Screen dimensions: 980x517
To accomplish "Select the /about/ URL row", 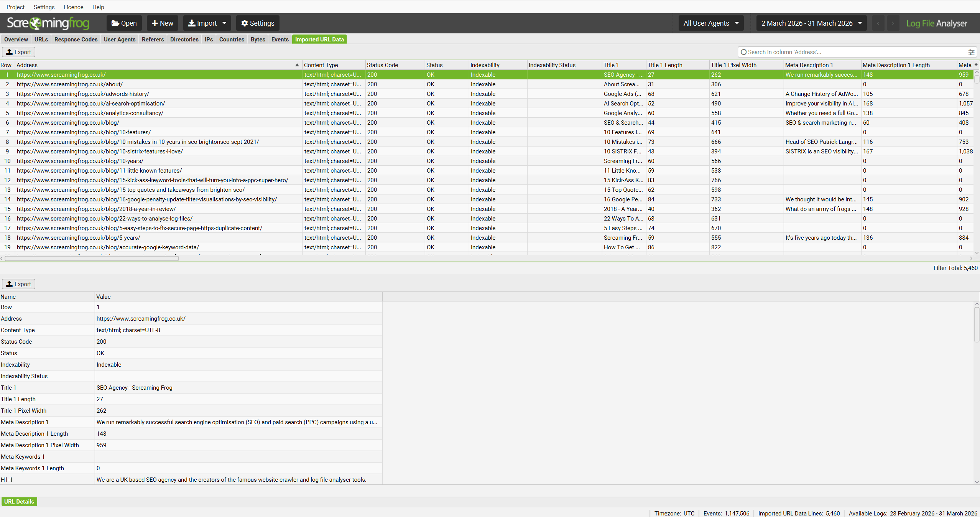I will pos(487,84).
